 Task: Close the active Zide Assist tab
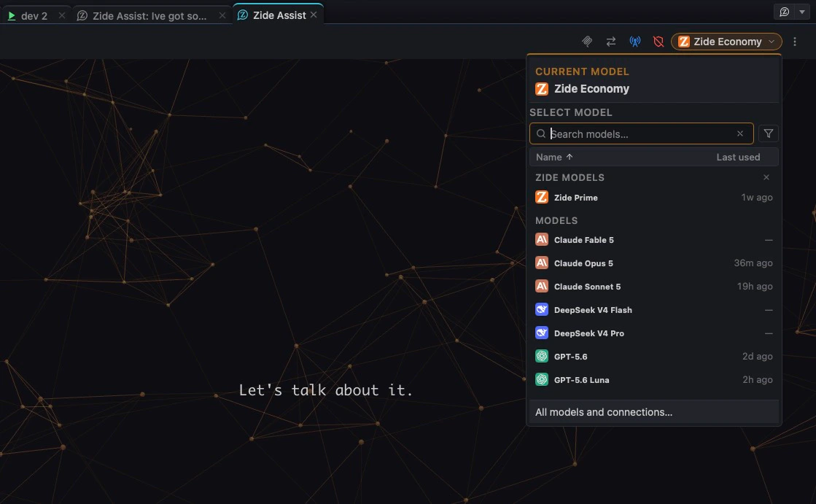pos(314,15)
